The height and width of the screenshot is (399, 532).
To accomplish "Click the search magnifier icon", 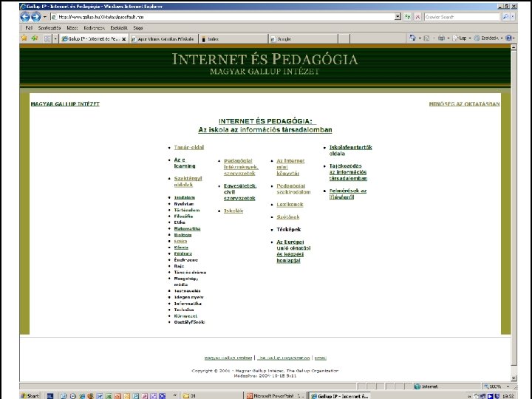I will pos(505,16).
